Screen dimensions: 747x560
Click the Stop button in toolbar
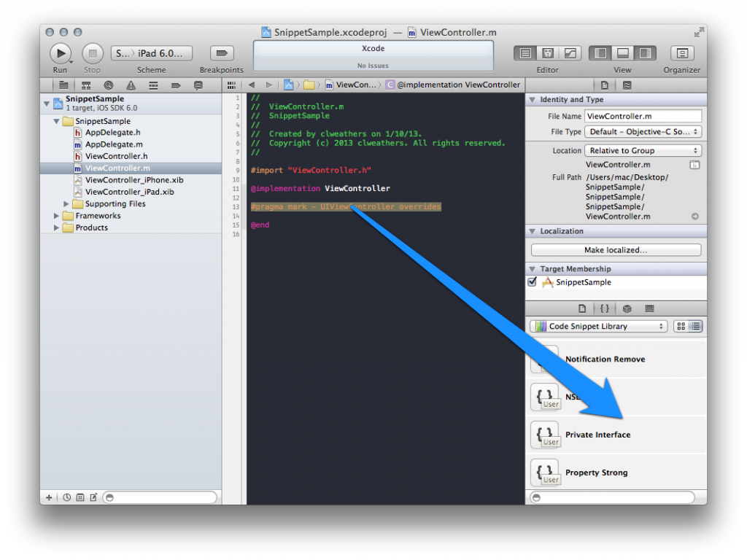(x=93, y=53)
